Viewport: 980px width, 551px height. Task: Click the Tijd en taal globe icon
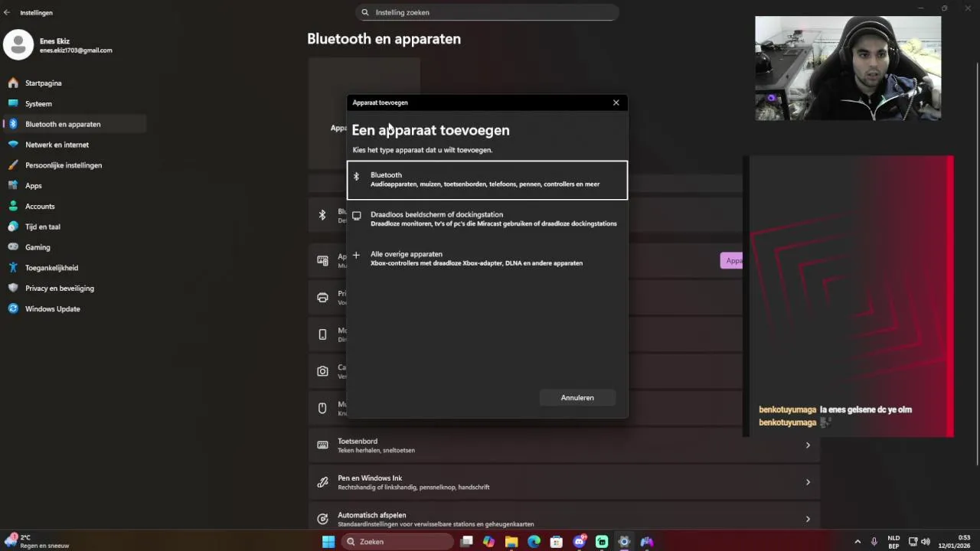(13, 227)
